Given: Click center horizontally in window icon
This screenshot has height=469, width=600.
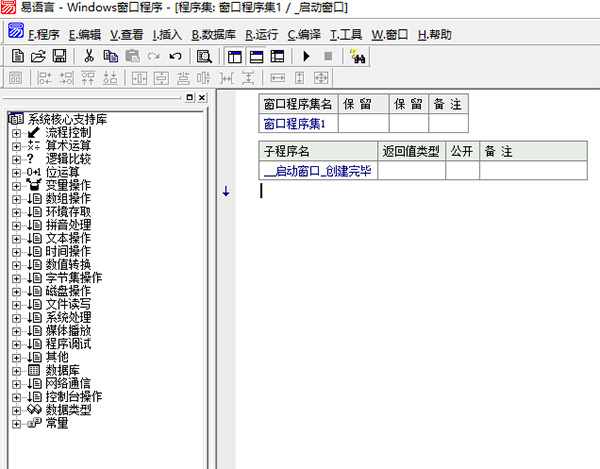Looking at the screenshot, I should point(139,78).
